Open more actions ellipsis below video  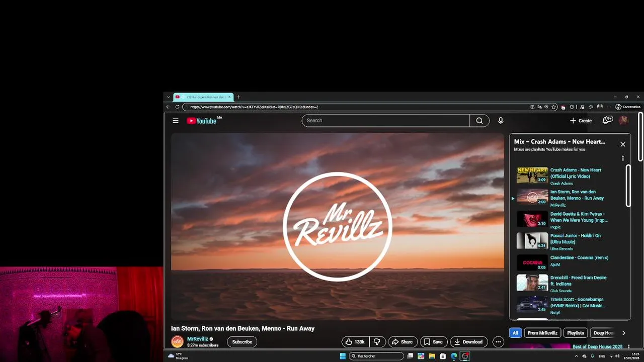(498, 342)
